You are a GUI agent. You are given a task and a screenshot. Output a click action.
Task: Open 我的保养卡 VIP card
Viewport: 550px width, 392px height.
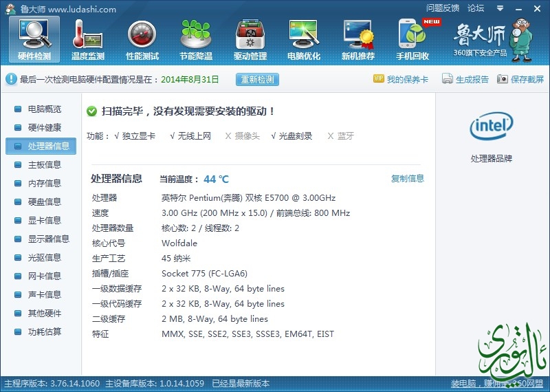401,79
